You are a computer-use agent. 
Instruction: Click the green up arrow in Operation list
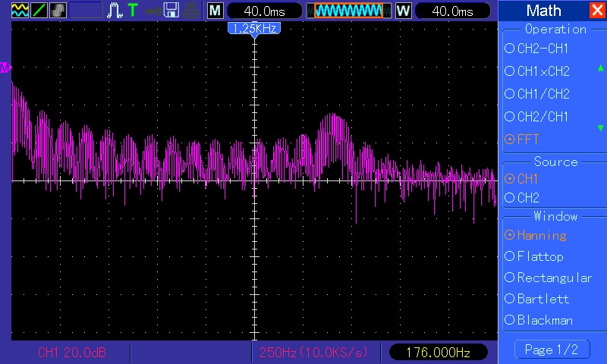click(600, 68)
